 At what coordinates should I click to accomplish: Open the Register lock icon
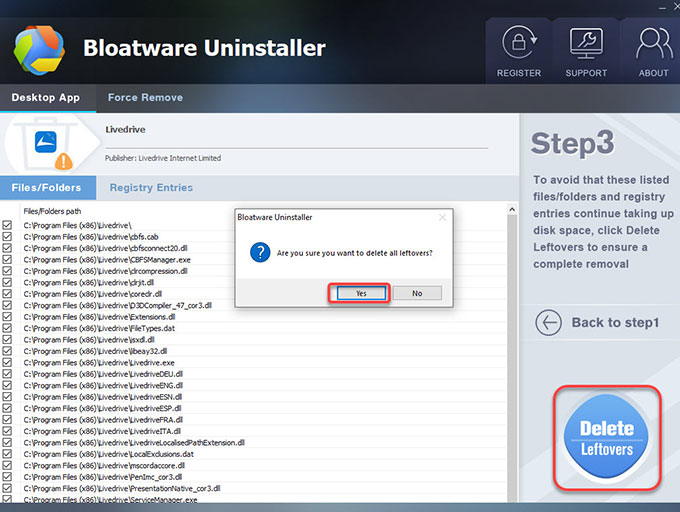click(x=519, y=42)
